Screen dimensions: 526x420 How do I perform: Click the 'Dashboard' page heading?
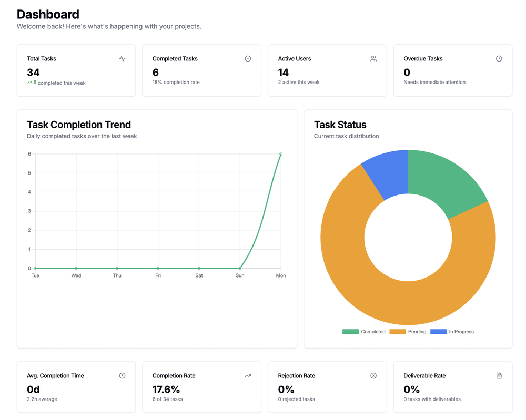(x=48, y=14)
